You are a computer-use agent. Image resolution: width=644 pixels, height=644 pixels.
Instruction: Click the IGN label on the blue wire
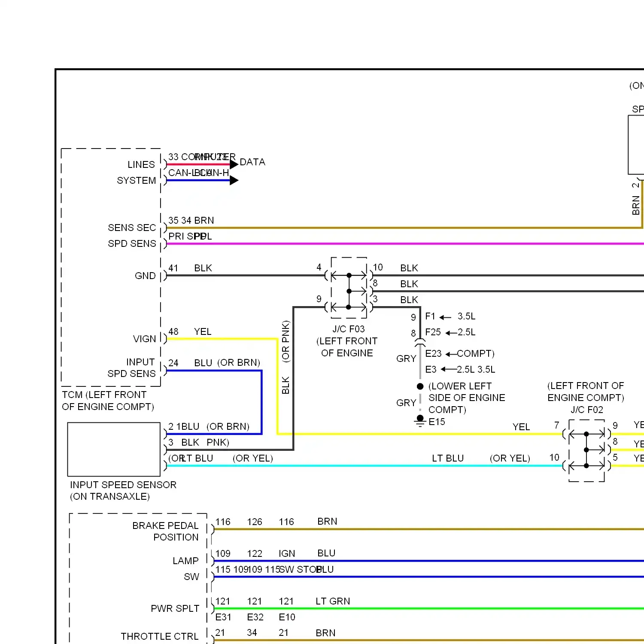(x=287, y=553)
